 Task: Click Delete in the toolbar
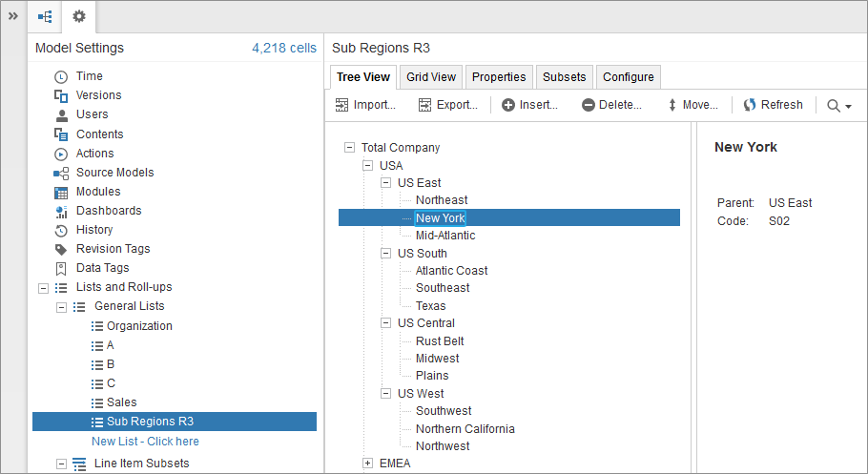[611, 105]
